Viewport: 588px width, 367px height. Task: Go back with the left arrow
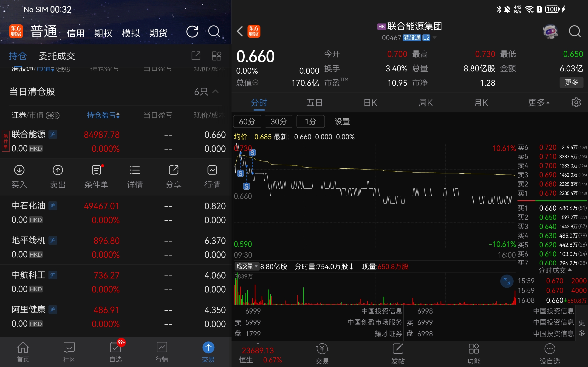(x=240, y=32)
